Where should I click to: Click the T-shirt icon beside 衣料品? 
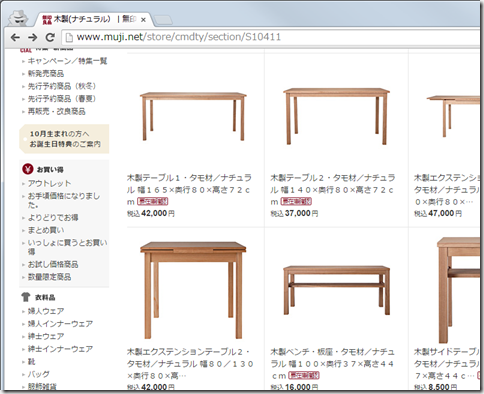[x=26, y=297]
